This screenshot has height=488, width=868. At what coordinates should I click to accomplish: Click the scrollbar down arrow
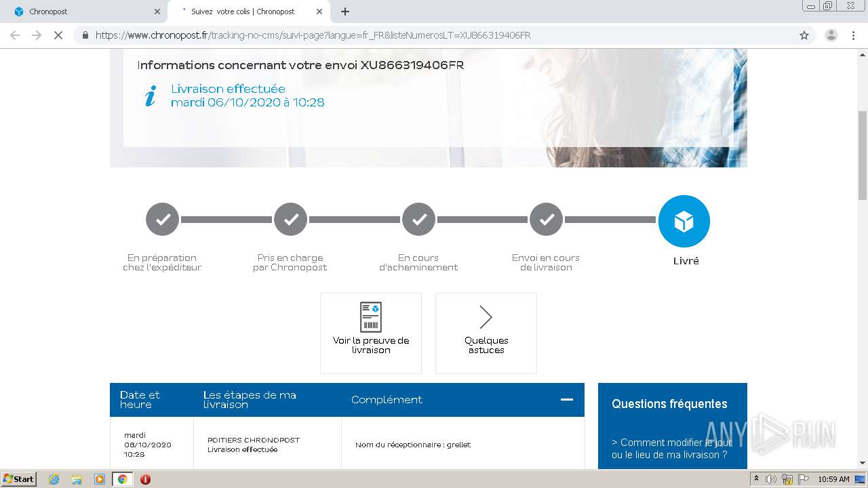pyautogui.click(x=863, y=463)
